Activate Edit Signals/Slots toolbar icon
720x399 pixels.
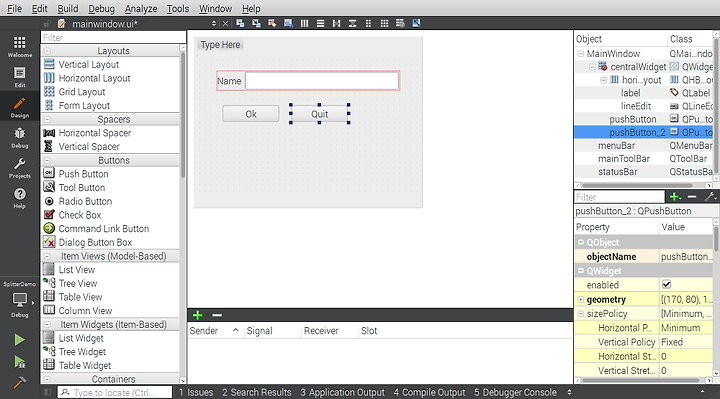click(256, 23)
